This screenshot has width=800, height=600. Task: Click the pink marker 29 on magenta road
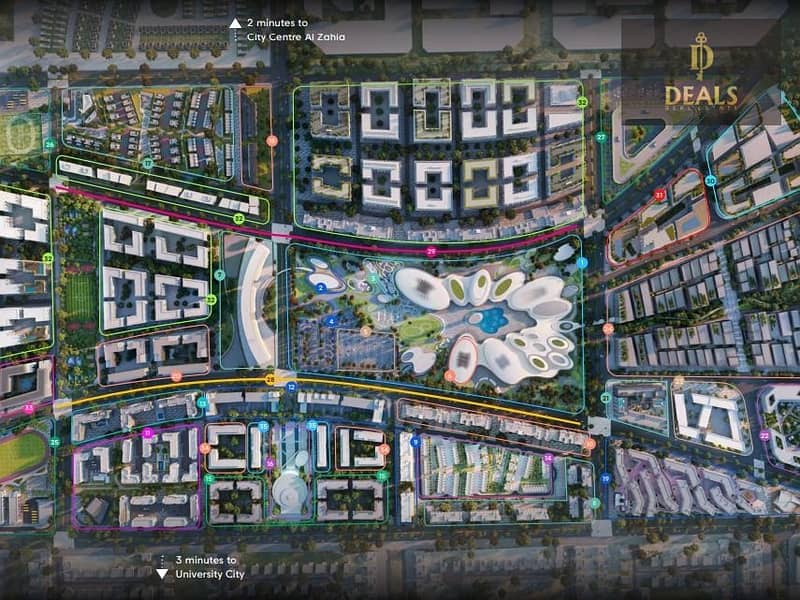pyautogui.click(x=431, y=252)
